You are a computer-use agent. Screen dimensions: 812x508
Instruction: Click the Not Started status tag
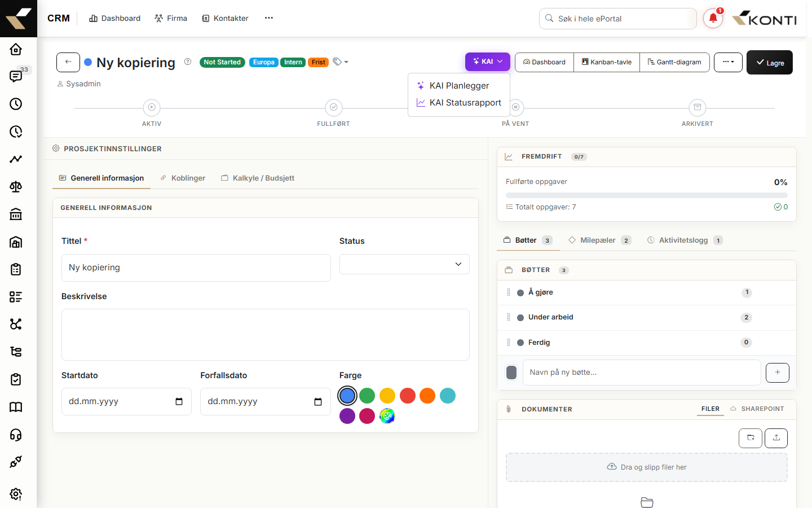pyautogui.click(x=222, y=62)
